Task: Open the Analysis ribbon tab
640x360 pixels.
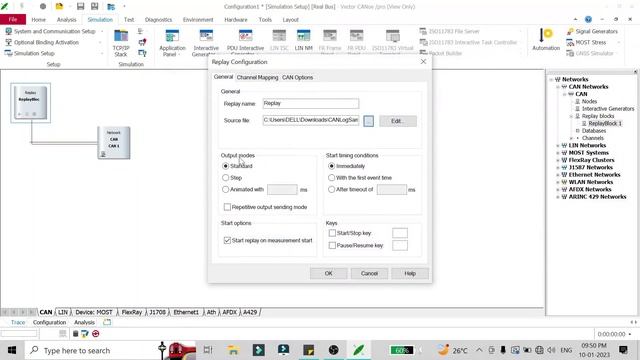Action: [67, 20]
